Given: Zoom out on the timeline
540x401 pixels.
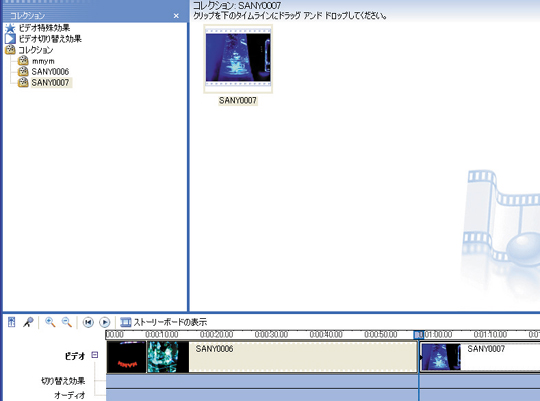Looking at the screenshot, I should click(66, 322).
